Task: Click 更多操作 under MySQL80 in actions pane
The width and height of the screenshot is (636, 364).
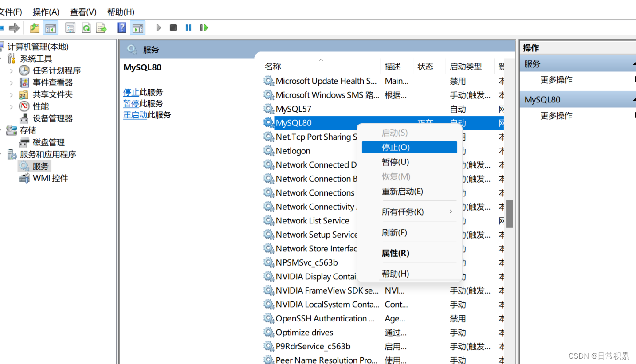Action: tap(556, 116)
